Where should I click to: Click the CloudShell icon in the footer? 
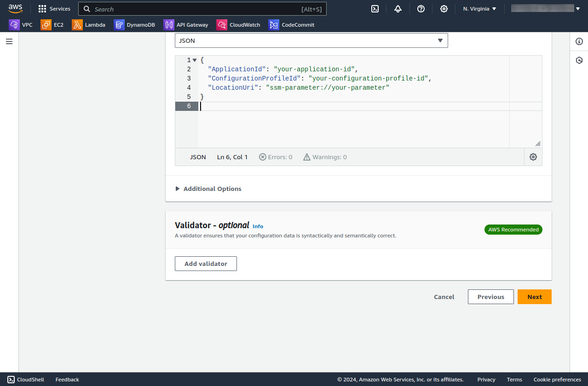[x=11, y=380]
